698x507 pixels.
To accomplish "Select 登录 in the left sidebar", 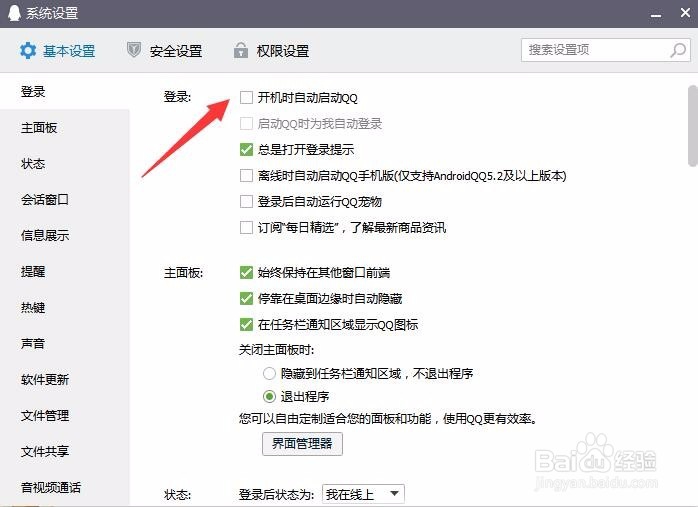I will [x=65, y=92].
